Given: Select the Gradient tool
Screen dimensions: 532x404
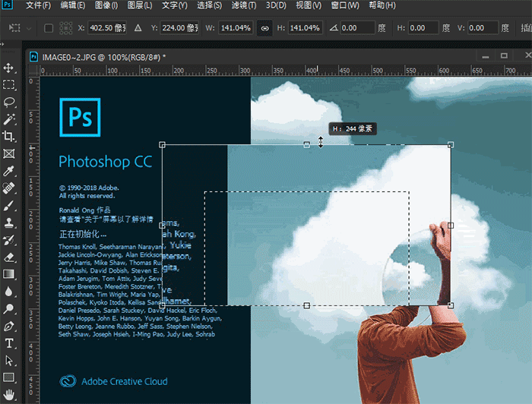Looking at the screenshot, I should click(x=8, y=275).
